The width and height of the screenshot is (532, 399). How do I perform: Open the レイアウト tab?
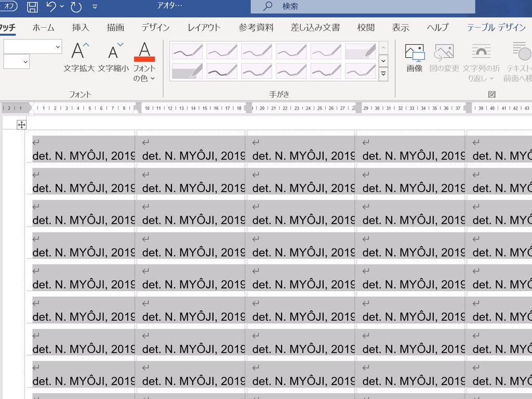click(x=204, y=28)
